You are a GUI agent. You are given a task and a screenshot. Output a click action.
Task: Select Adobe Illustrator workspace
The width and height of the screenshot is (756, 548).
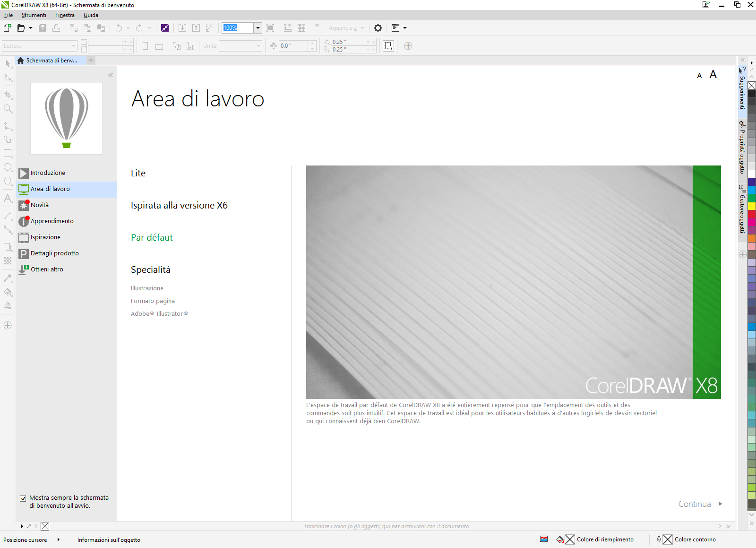(x=159, y=314)
